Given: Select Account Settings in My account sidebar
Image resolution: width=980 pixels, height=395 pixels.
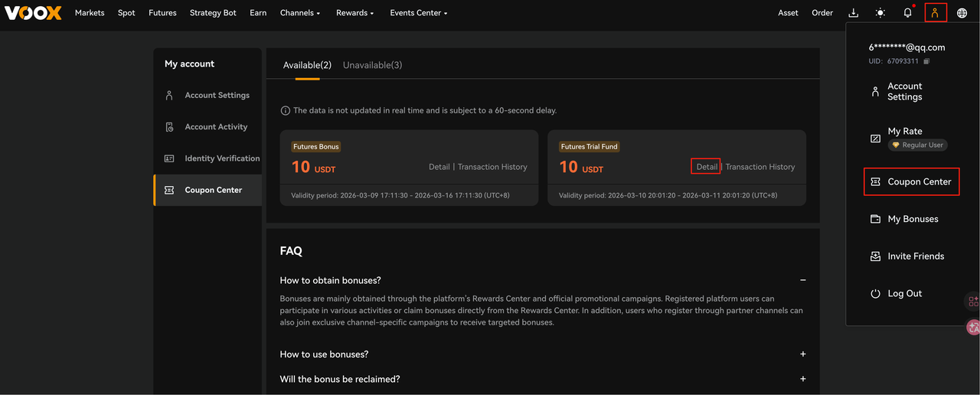Looking at the screenshot, I should (x=207, y=96).
